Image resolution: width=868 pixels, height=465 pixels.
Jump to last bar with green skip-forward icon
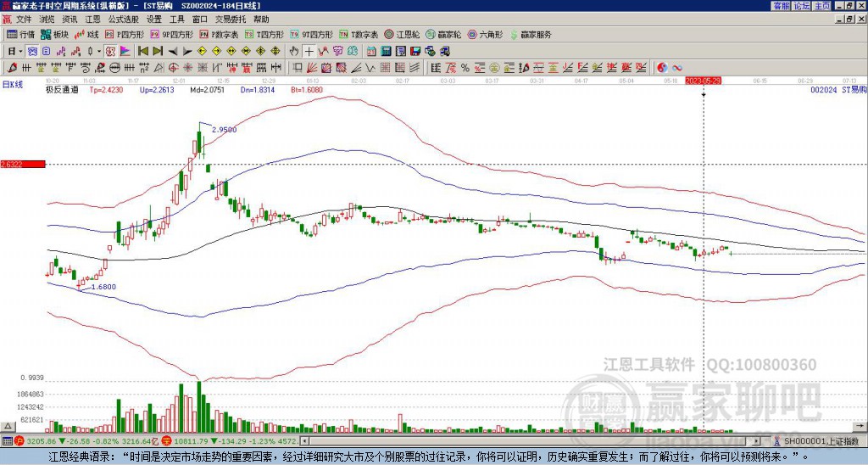pyautogui.click(x=157, y=52)
